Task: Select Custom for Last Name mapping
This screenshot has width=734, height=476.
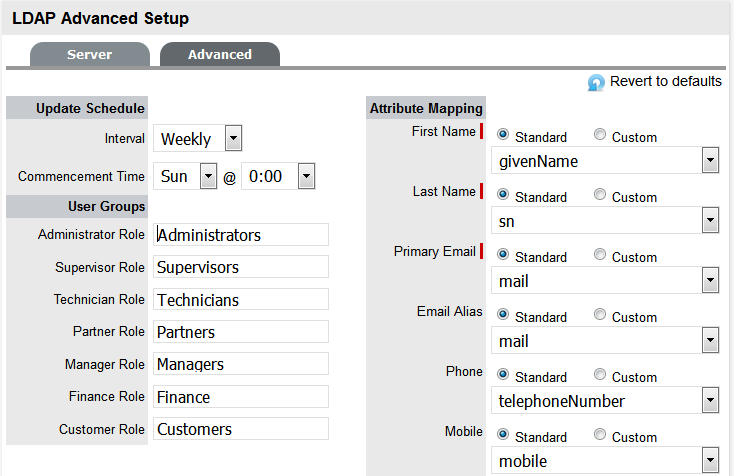Action: click(600, 196)
